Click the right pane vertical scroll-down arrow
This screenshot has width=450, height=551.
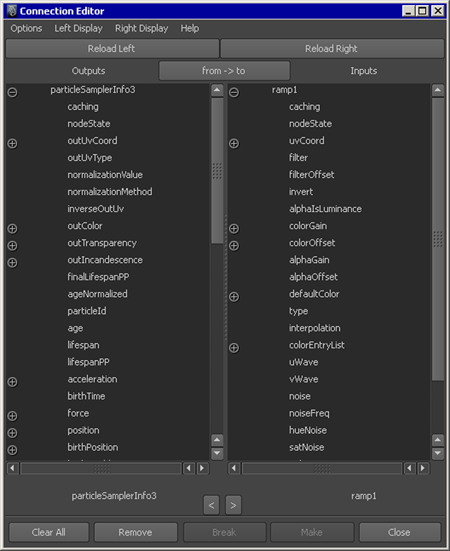tap(438, 453)
